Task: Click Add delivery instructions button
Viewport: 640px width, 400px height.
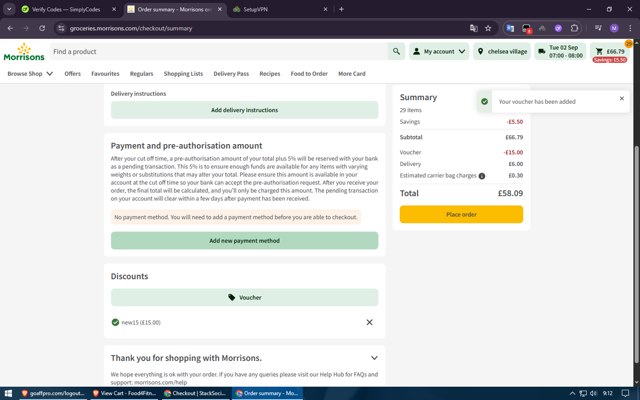Action: click(244, 110)
